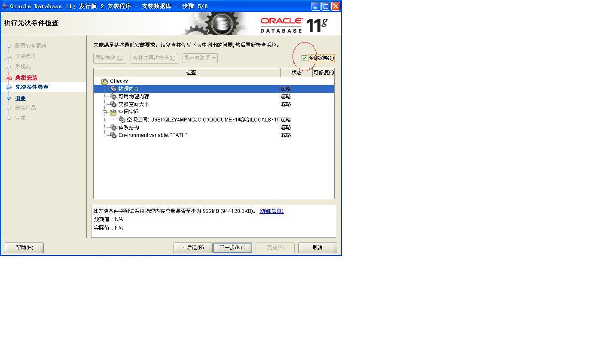Screen dimensions: 592x364
Task: Select the 可用物理内存 check row
Action: click(214, 97)
